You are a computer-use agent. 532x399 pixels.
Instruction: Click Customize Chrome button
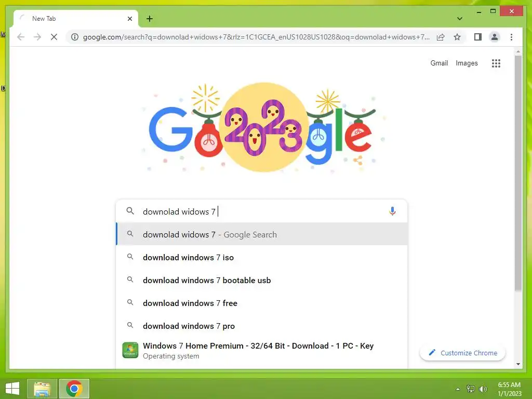point(462,353)
